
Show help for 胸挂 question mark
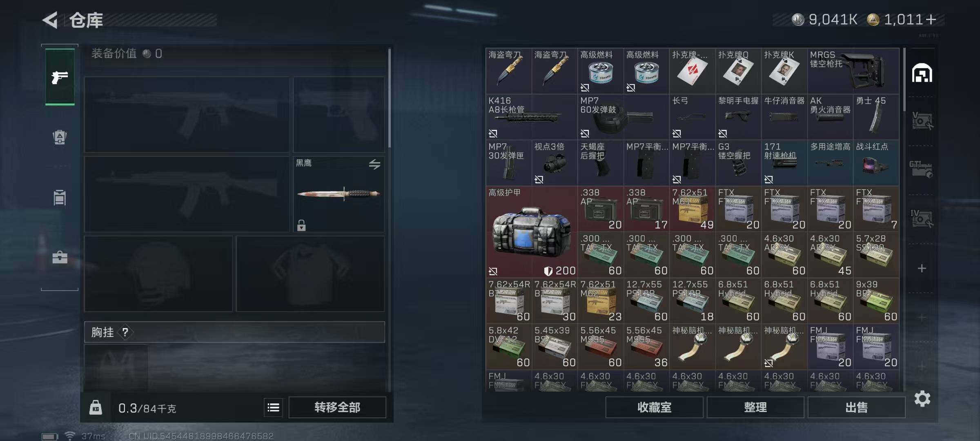[x=125, y=332]
